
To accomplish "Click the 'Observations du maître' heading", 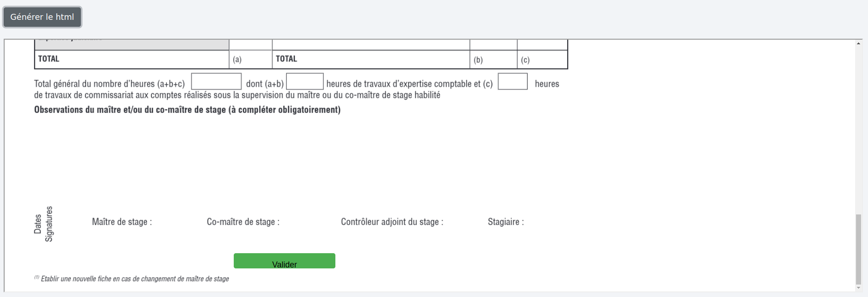I will 187,110.
